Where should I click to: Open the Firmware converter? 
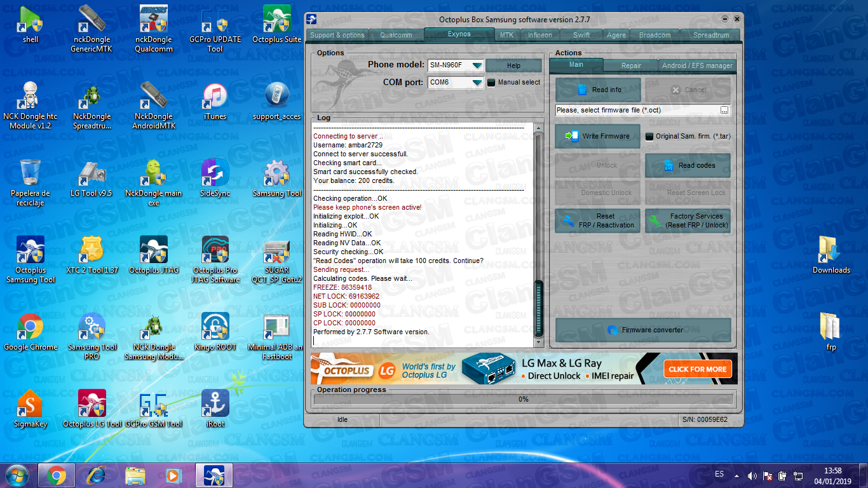coord(644,330)
